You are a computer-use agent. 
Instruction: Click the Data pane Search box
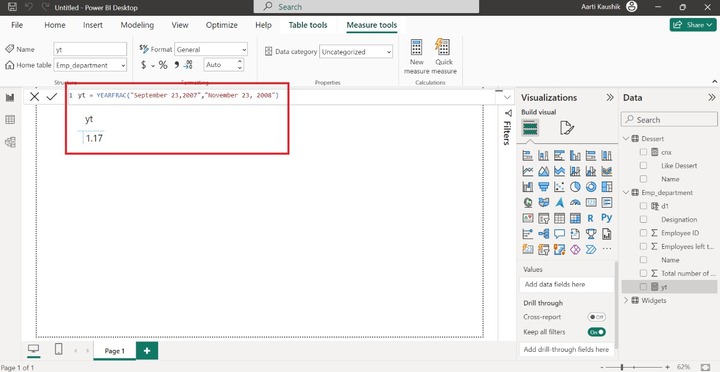click(669, 120)
